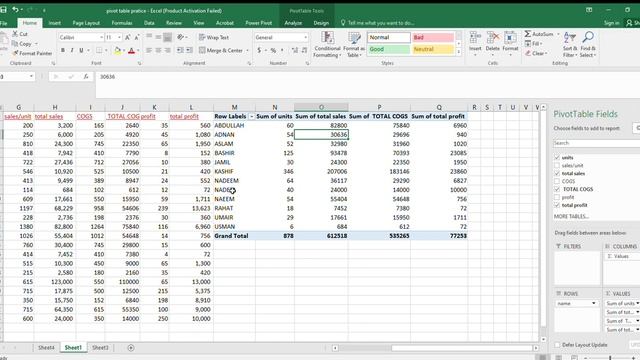Click the Copy button
Screen dimensions: 640x360
22,44
